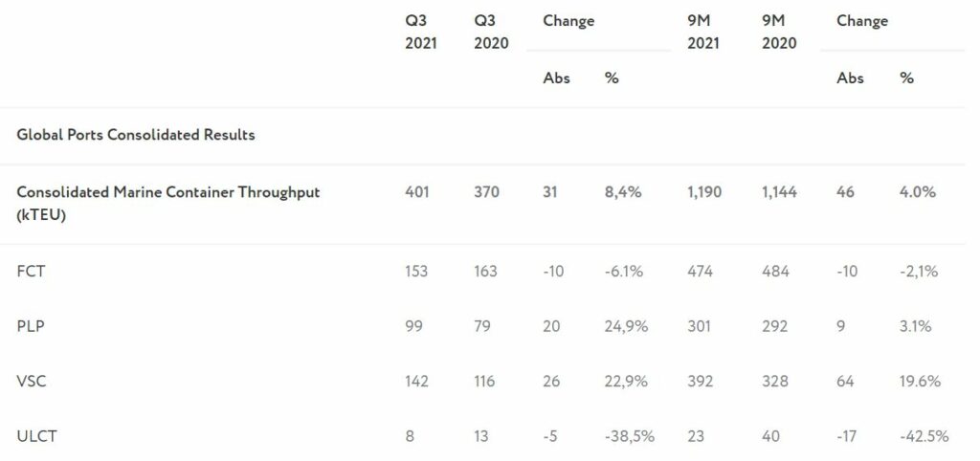Click the VSC row label
980x461 pixels.
(32, 381)
